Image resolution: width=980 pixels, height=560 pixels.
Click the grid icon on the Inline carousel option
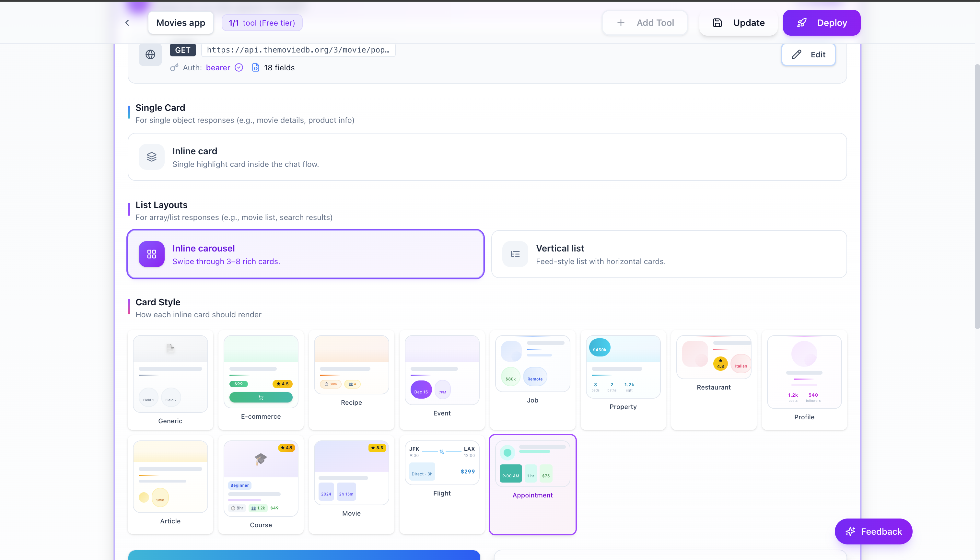[x=151, y=254]
